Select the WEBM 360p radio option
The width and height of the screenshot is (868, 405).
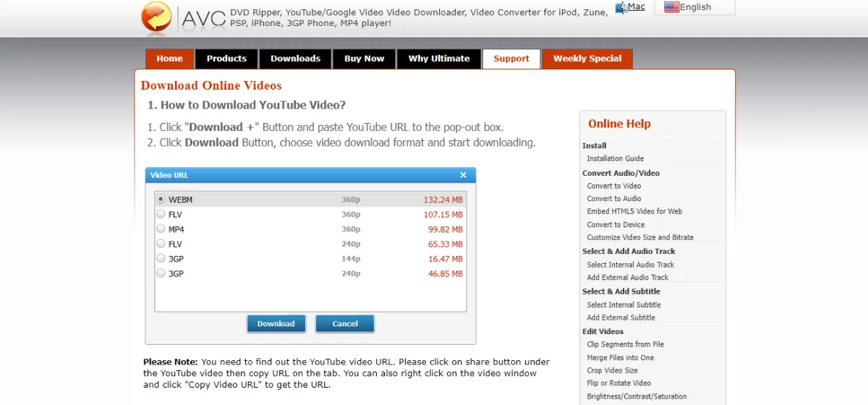tap(161, 200)
